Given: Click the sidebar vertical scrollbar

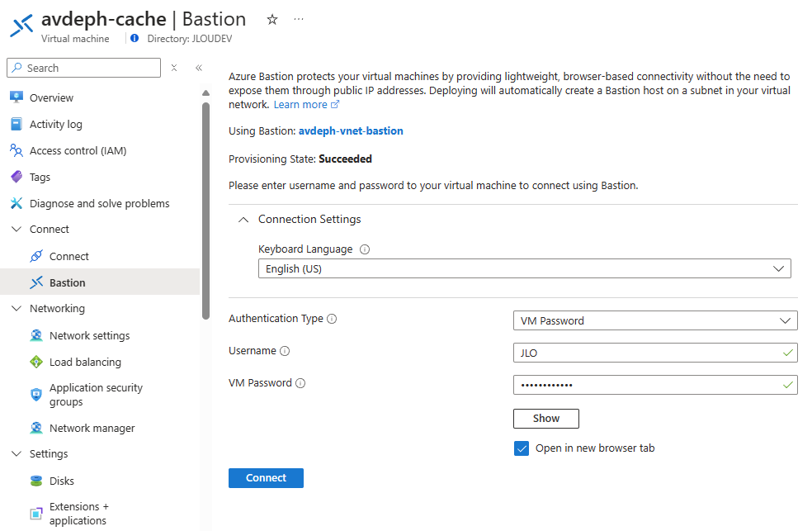Looking at the screenshot, I should [x=205, y=211].
